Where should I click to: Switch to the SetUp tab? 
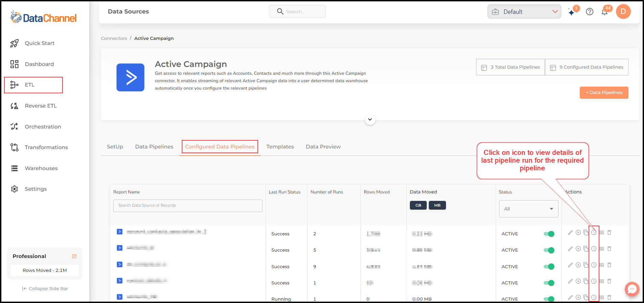coord(115,147)
